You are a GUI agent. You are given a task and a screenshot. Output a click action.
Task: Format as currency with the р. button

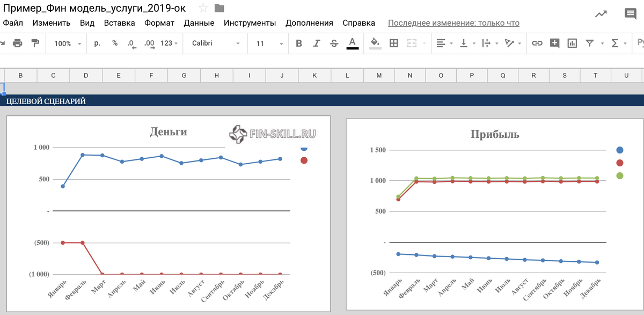pos(97,43)
